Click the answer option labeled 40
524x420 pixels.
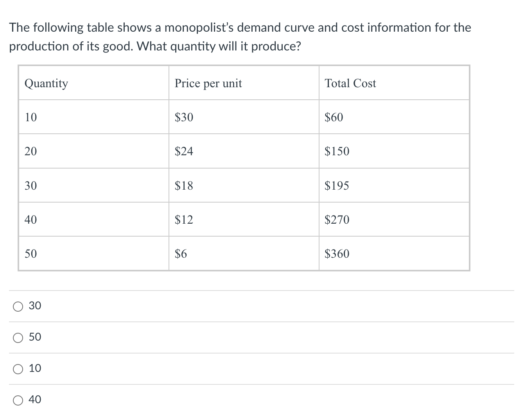[35, 400]
